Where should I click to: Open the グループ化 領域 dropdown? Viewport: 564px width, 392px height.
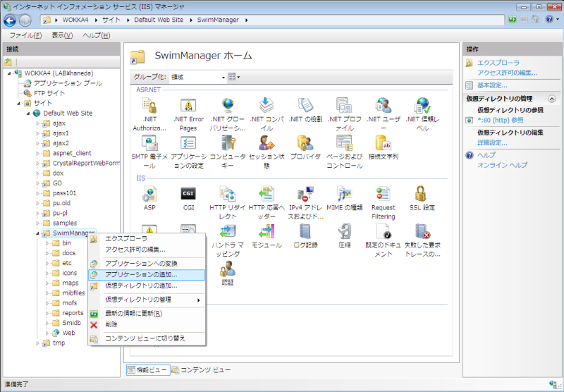[x=198, y=77]
